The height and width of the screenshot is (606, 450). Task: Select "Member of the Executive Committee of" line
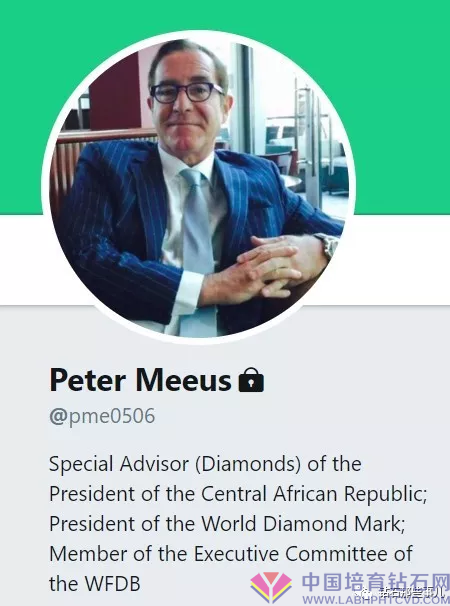click(231, 554)
